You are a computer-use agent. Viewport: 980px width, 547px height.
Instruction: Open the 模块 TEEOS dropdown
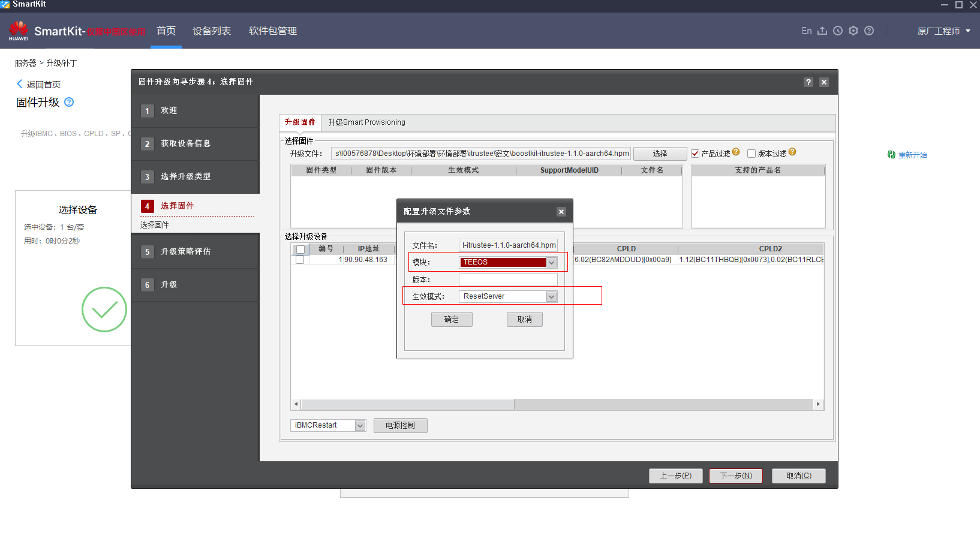coord(551,262)
